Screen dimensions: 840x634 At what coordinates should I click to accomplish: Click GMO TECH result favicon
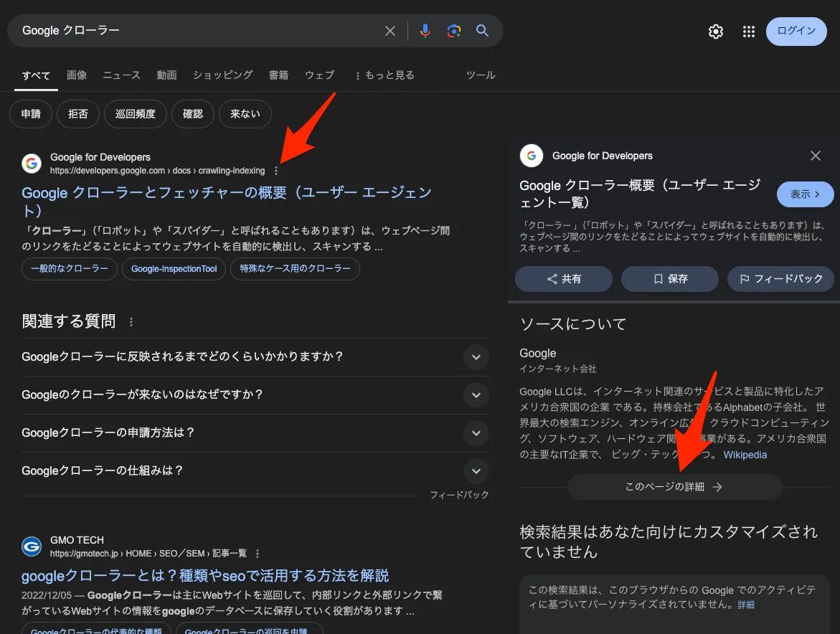point(32,547)
